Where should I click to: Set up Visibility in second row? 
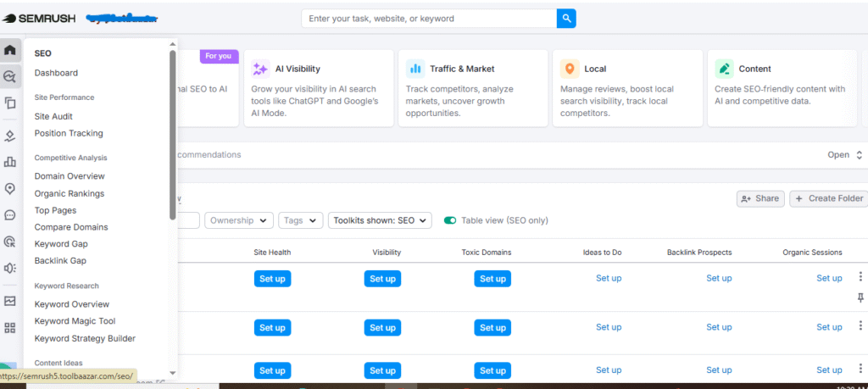tap(382, 328)
